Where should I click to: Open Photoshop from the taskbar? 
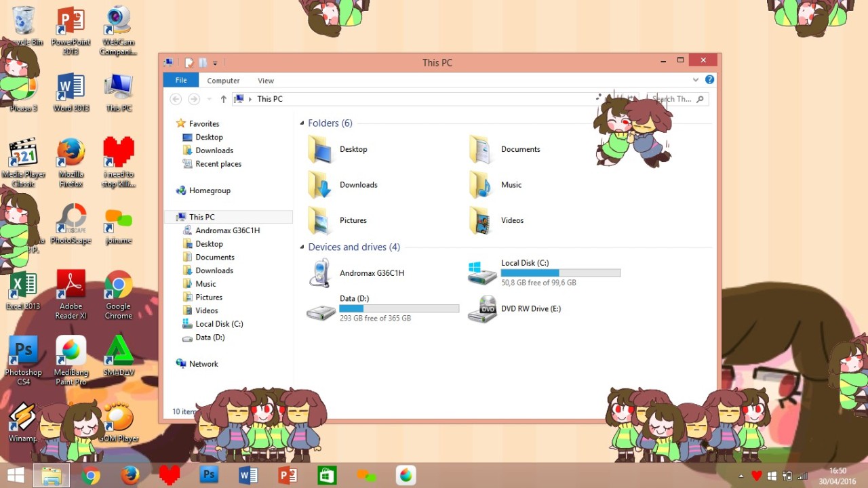pos(209,476)
